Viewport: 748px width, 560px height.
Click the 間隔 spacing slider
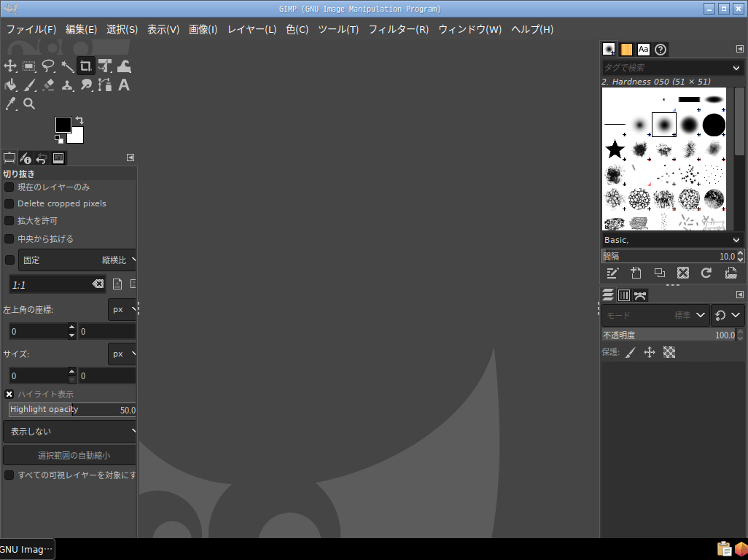click(x=669, y=256)
